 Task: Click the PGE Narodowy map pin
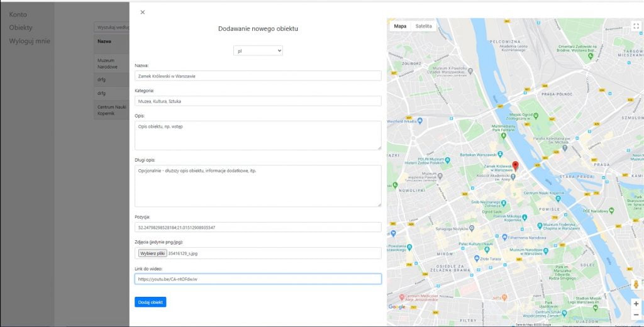[612, 211]
